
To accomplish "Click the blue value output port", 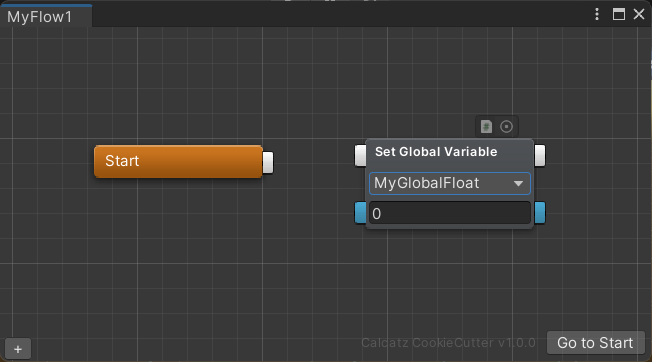I will [x=540, y=212].
